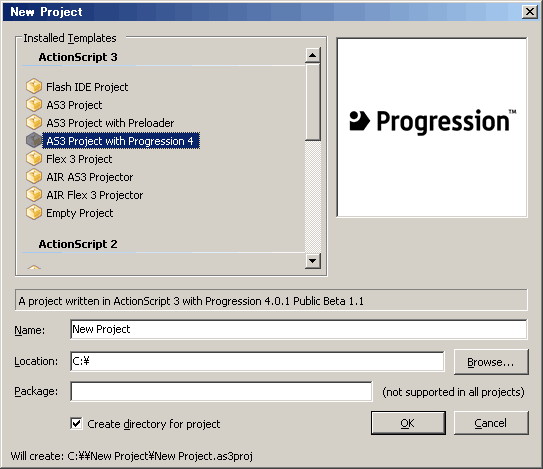Click the Cancel button

(x=491, y=423)
